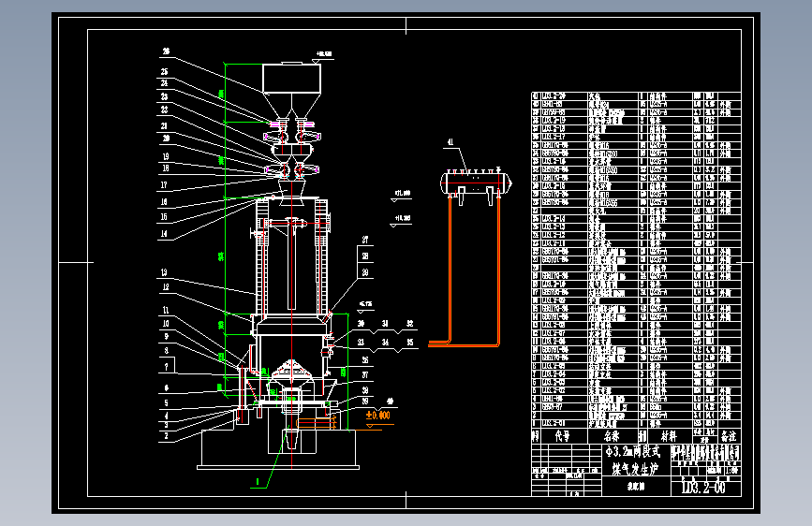Click part callout number 19 on the drawing
Screen dimensions: 812x526
point(166,156)
